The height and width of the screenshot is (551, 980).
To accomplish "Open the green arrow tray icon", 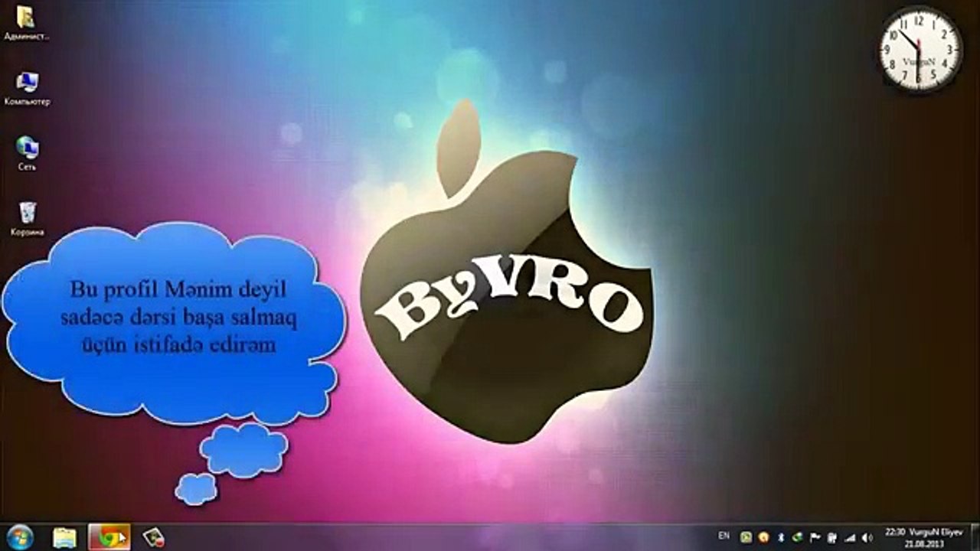I will click(797, 537).
